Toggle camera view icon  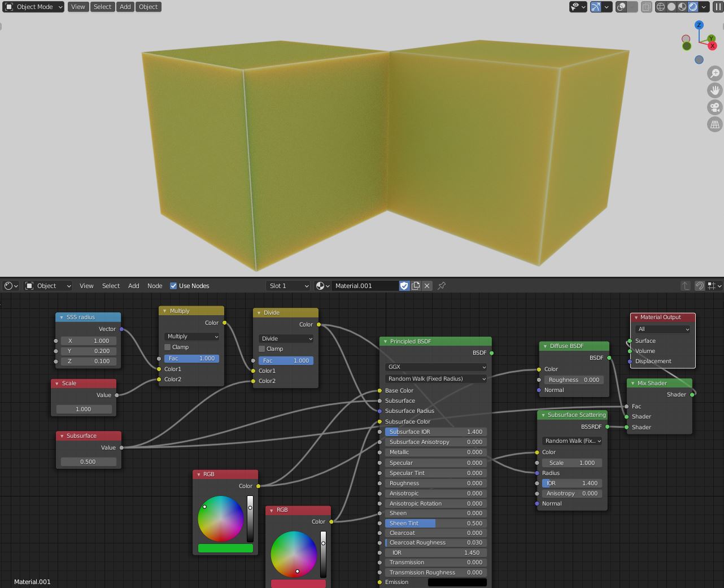coord(715,107)
